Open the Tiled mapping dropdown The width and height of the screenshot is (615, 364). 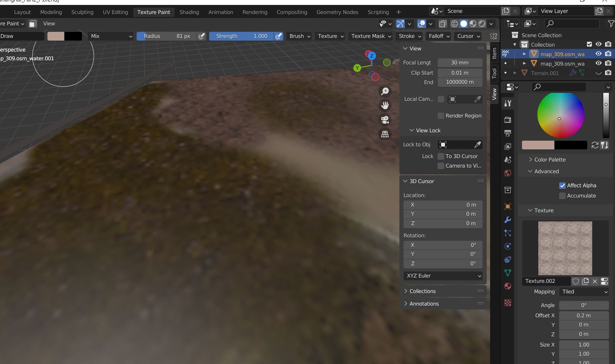tap(584, 292)
